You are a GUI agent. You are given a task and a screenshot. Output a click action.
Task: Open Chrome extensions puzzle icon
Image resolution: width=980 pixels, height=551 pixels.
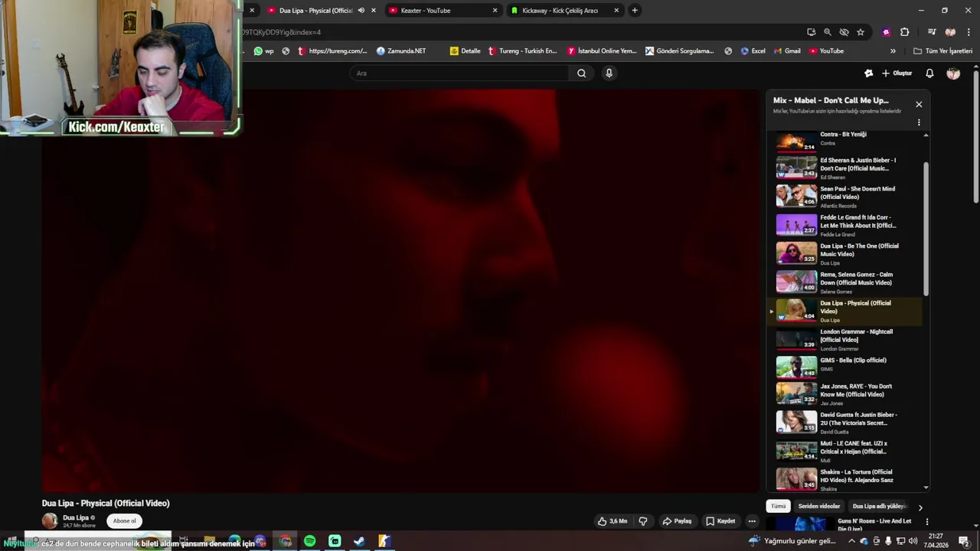(904, 32)
